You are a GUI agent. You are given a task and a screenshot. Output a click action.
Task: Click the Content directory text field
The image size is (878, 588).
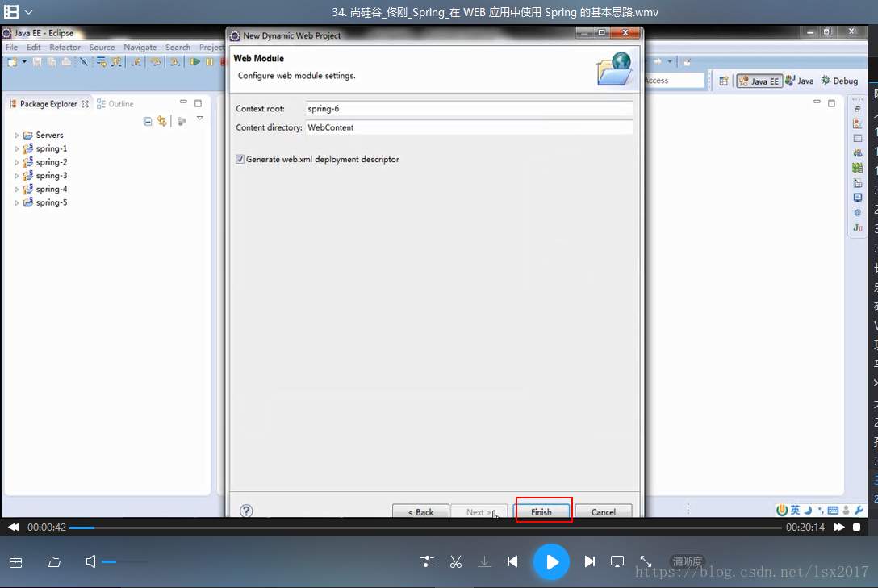469,127
